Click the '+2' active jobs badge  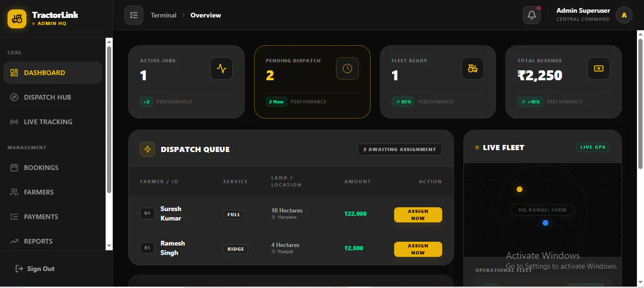pyautogui.click(x=147, y=102)
